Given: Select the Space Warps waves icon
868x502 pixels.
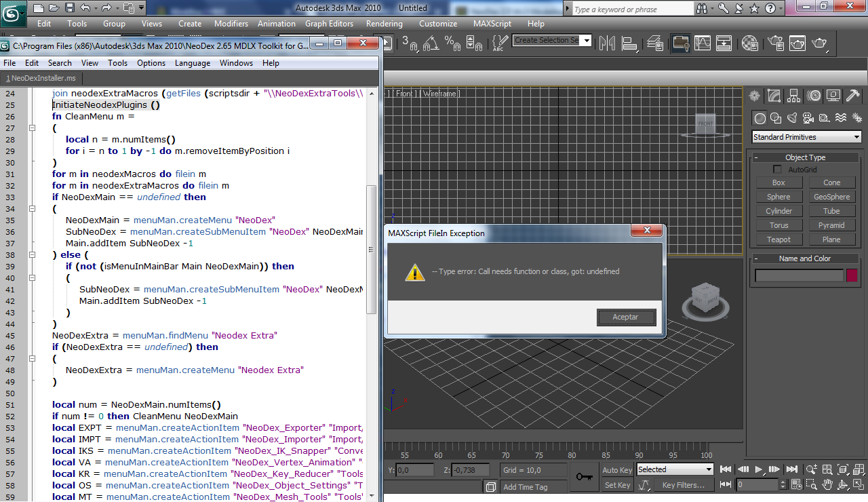Looking at the screenshot, I should (x=841, y=118).
